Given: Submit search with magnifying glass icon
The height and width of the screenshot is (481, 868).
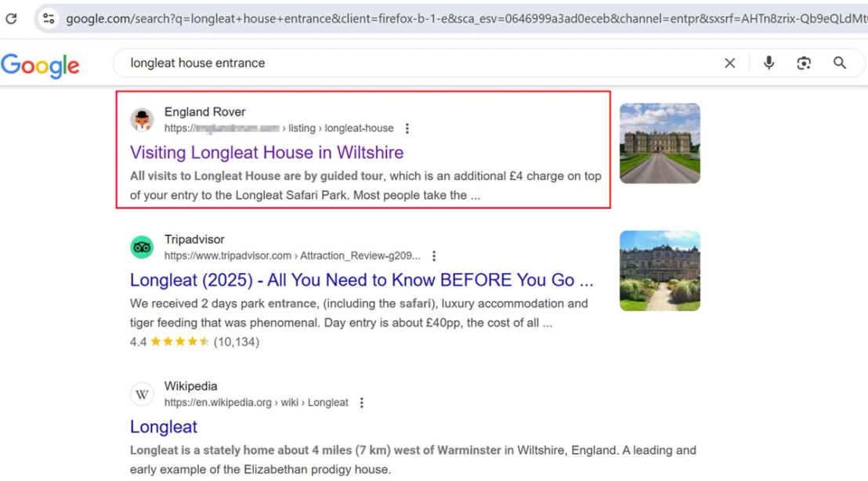Looking at the screenshot, I should pyautogui.click(x=840, y=63).
